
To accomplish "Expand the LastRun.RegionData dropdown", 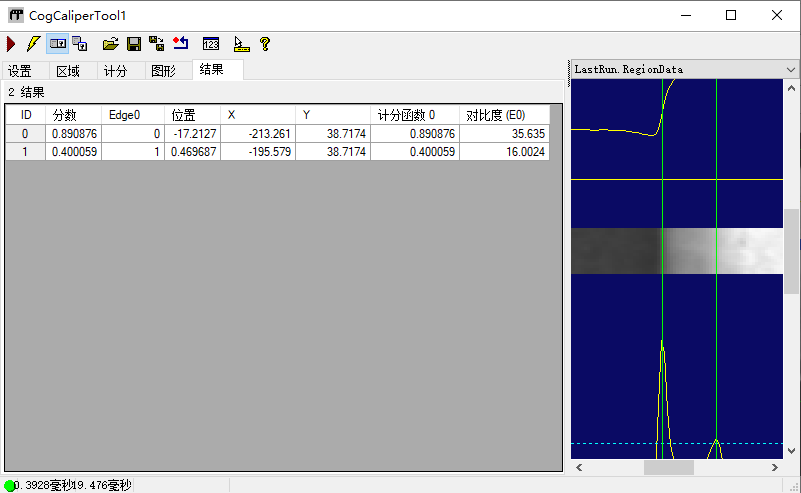I will coord(791,70).
